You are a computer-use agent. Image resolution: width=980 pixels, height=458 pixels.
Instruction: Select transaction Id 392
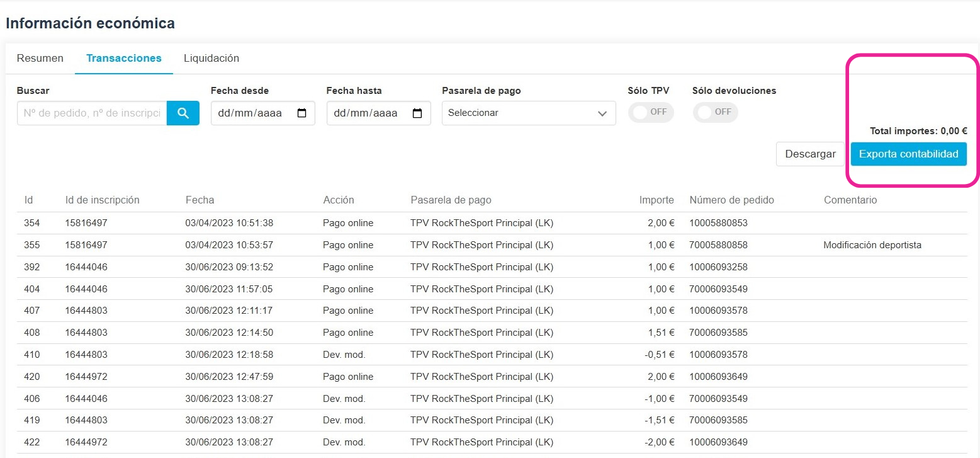tap(31, 267)
